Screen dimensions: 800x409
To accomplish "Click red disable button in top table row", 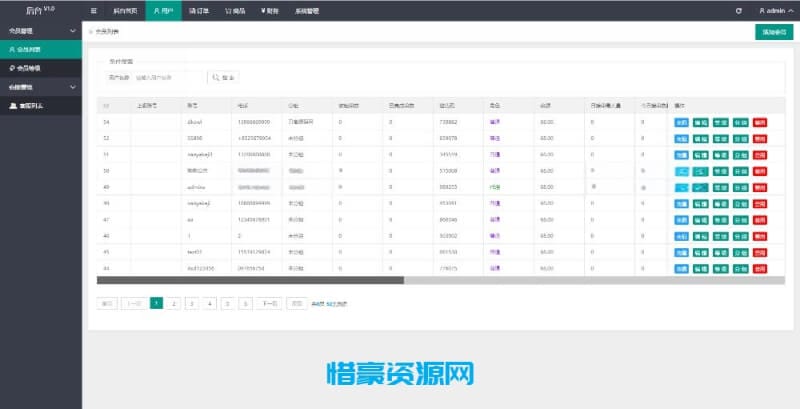I will coord(760,122).
